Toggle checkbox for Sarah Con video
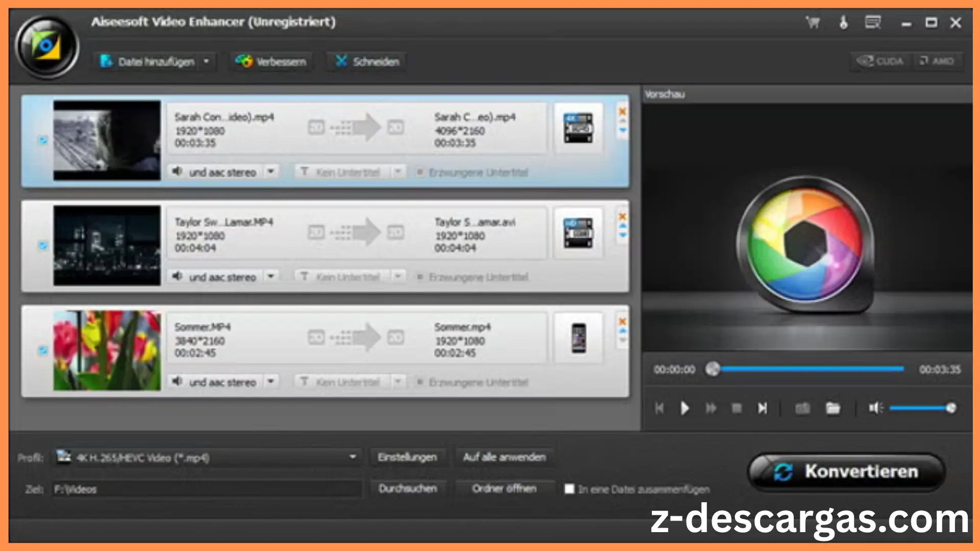Image resolution: width=980 pixels, height=551 pixels. [x=43, y=140]
